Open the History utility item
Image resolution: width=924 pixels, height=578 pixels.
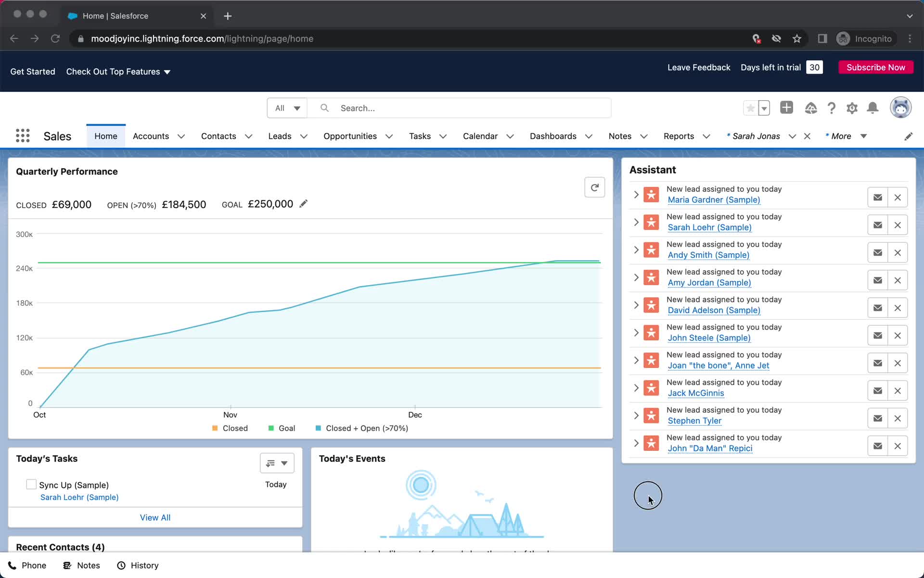(x=138, y=565)
